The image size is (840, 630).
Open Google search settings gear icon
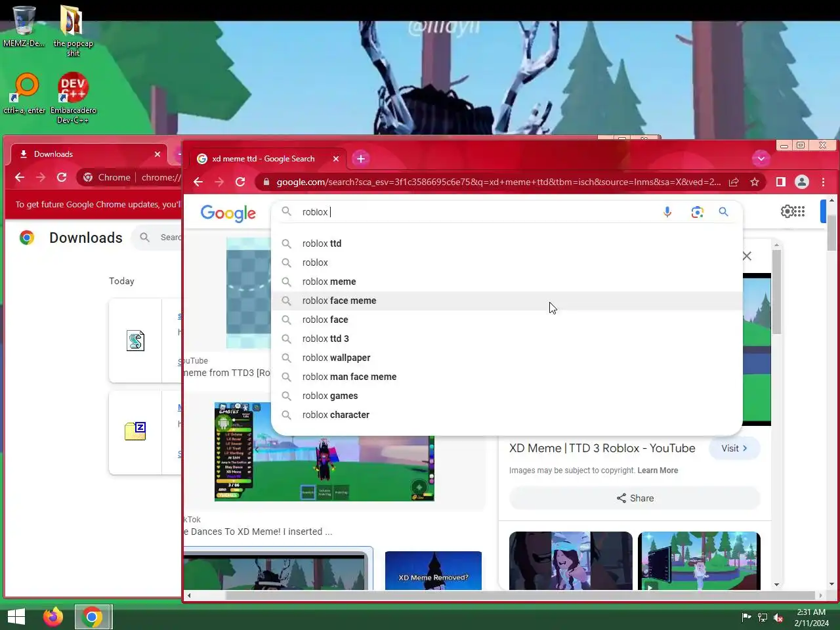(x=787, y=211)
